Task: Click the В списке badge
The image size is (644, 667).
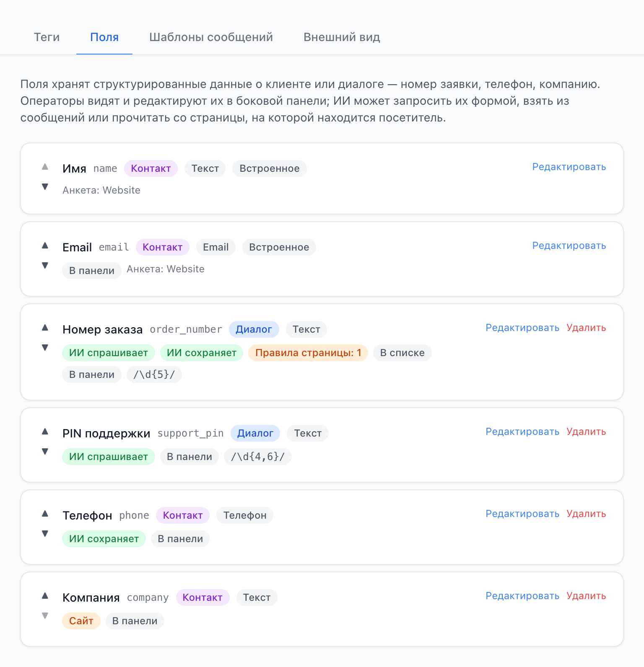Action: point(402,353)
